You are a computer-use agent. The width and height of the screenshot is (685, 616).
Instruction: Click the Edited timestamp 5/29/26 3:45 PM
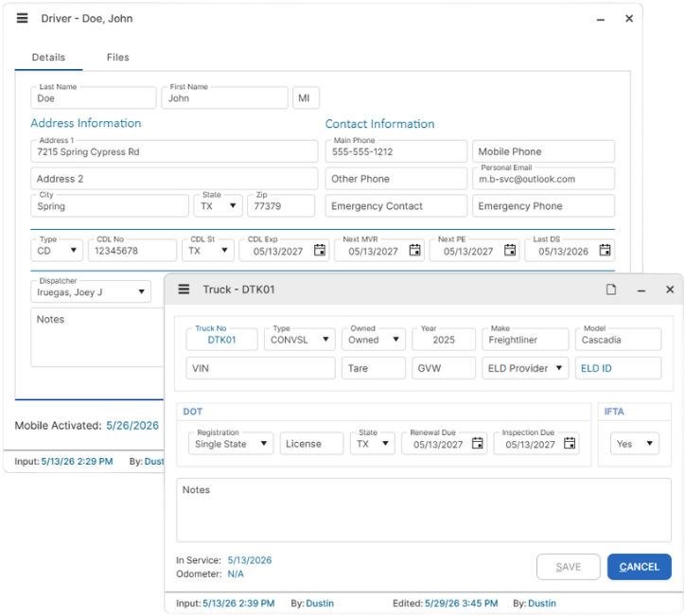tap(462, 604)
